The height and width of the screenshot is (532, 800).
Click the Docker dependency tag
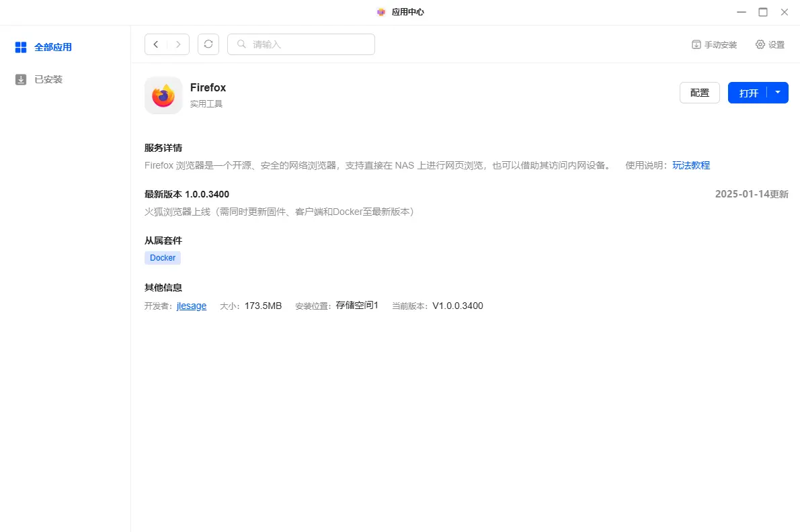coord(163,258)
